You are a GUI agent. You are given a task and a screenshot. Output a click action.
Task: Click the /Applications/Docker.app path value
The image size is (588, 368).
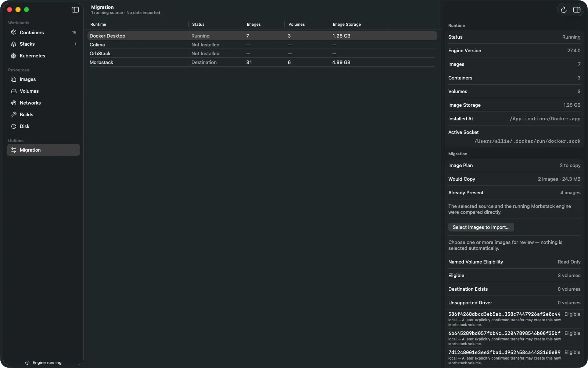pos(545,119)
